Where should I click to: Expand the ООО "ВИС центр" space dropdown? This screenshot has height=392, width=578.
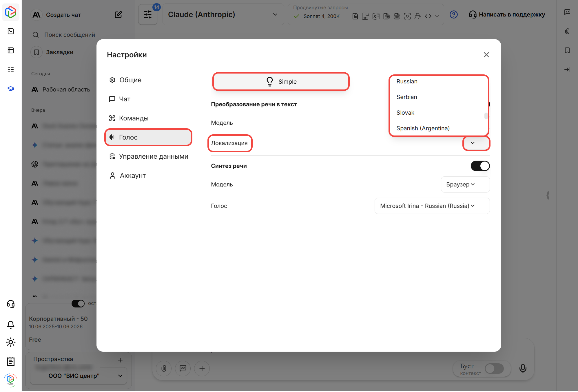pos(78,376)
